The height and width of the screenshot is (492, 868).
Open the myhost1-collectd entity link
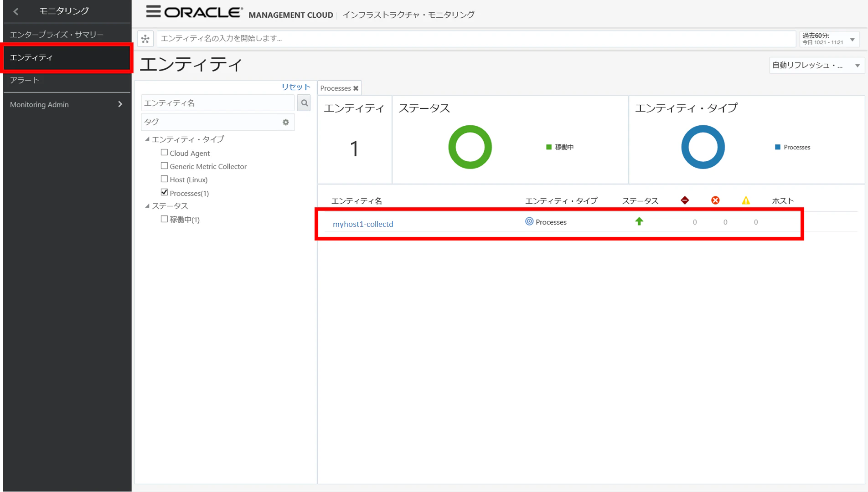coord(363,224)
